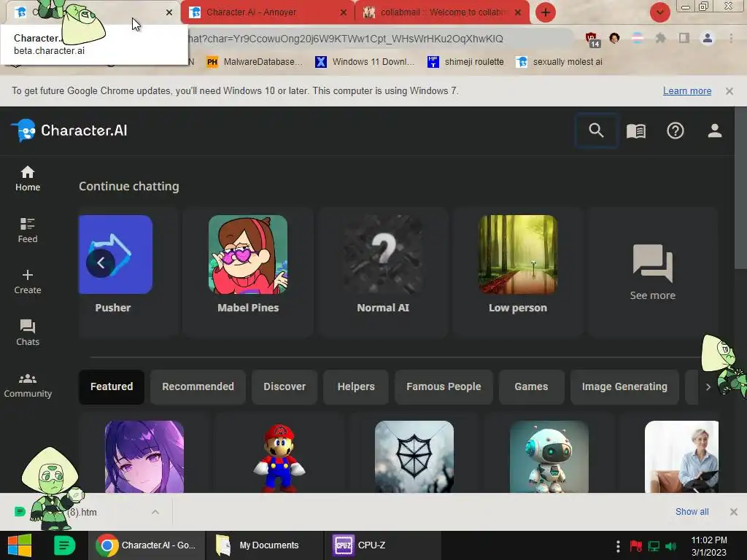The width and height of the screenshot is (747, 560).
Task: Open the featured Mario character
Action: pyautogui.click(x=279, y=456)
